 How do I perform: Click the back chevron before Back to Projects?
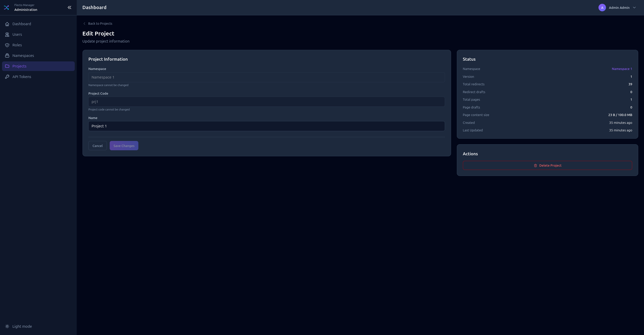tap(85, 23)
